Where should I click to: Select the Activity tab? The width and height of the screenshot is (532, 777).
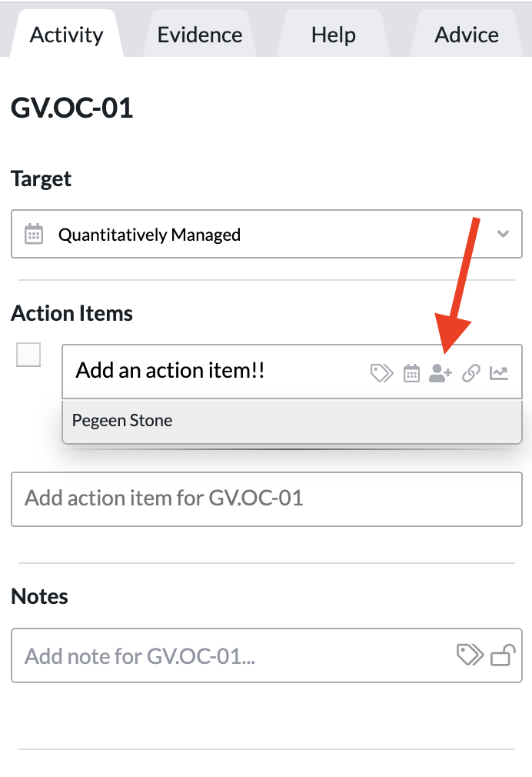point(66,35)
